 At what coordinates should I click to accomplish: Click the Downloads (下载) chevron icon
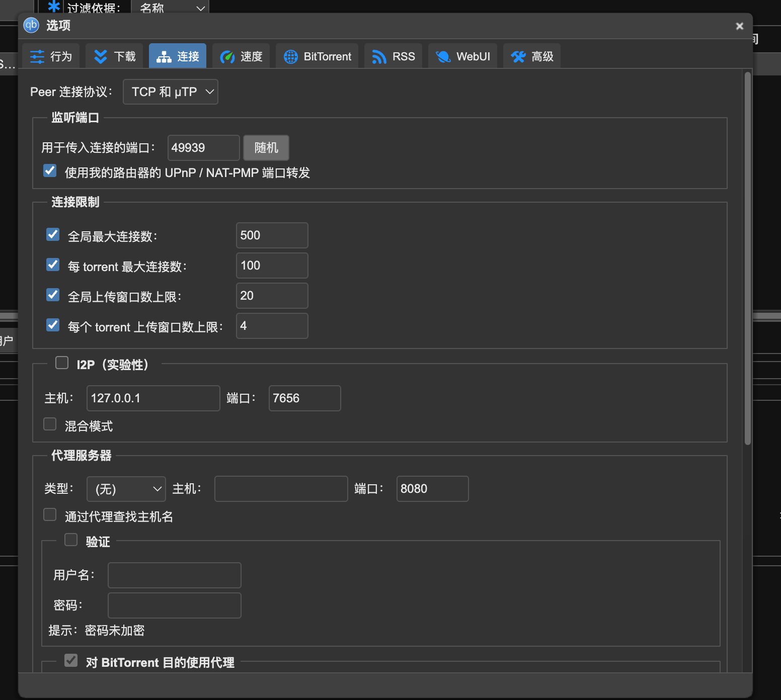pos(101,56)
